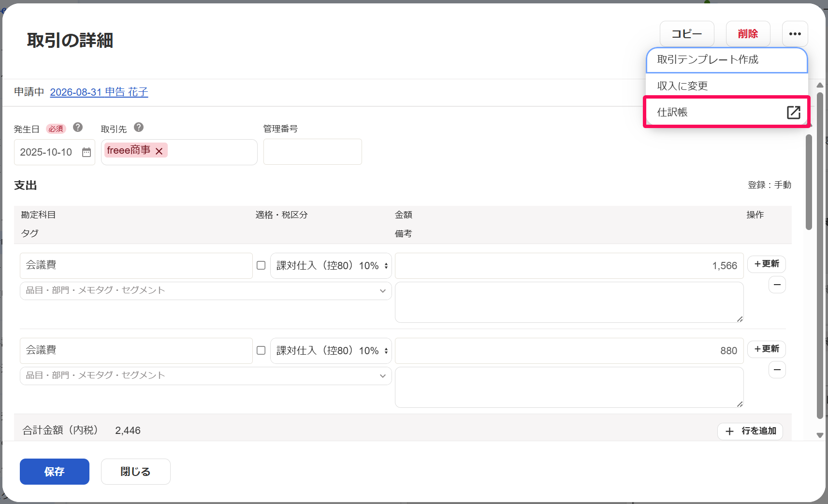Click the inner vertical scrollbar thumb
828x504 pixels.
click(x=809, y=182)
